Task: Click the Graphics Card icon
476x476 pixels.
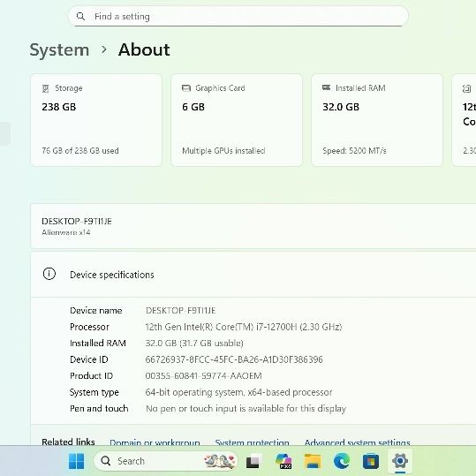Action: click(x=185, y=88)
